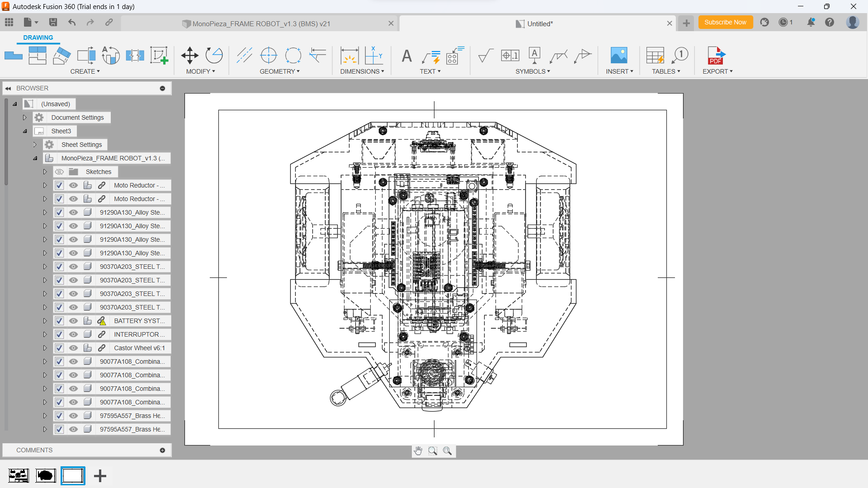The height and width of the screenshot is (488, 868).
Task: Select the Pan hand tool
Action: pyautogui.click(x=418, y=450)
